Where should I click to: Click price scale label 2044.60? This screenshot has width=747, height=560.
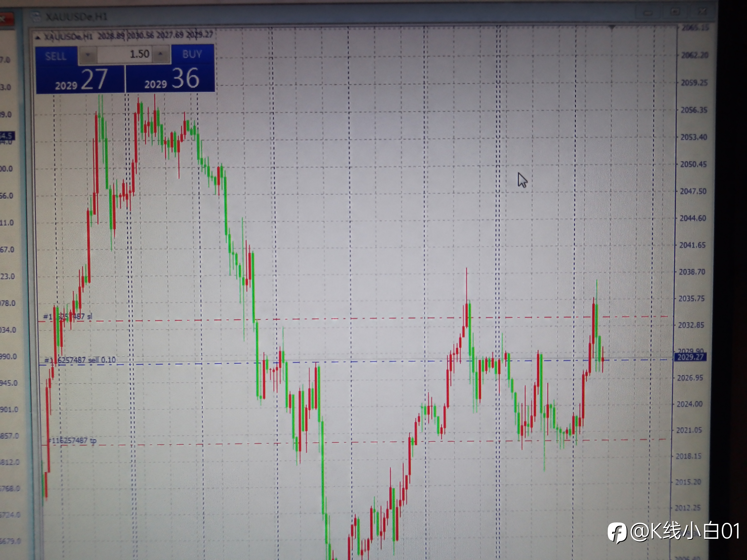click(x=692, y=218)
